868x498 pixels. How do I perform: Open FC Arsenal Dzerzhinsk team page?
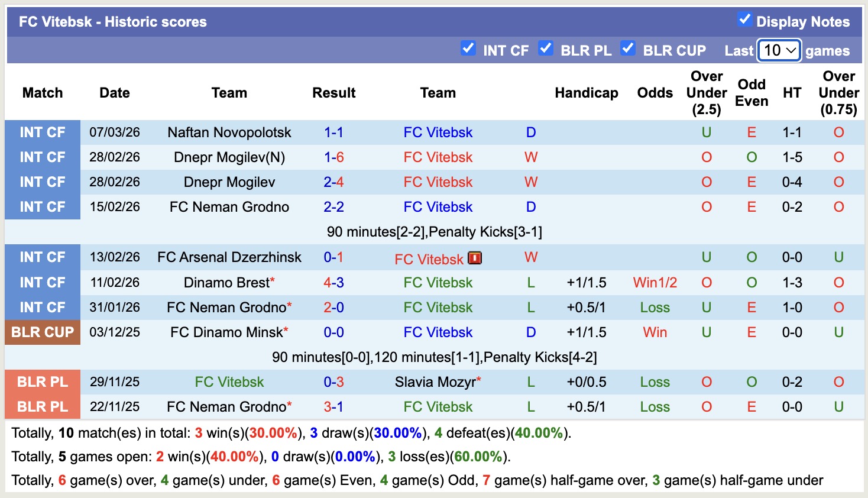coord(229,257)
